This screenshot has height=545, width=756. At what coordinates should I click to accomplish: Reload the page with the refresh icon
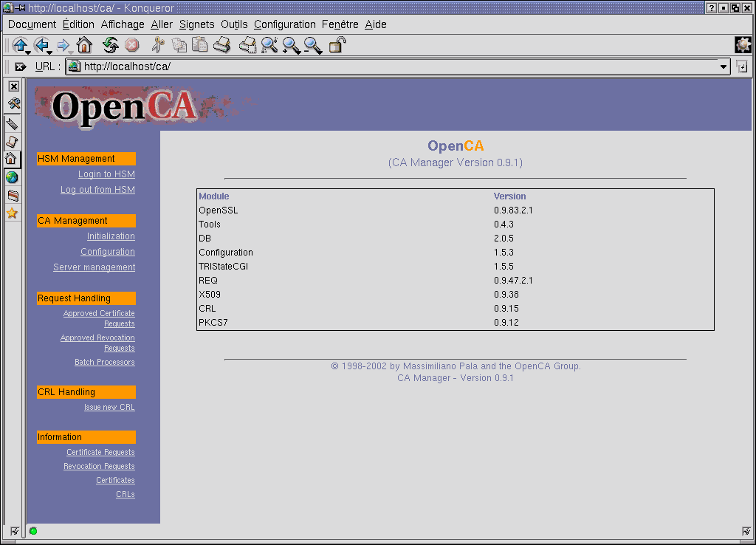pyautogui.click(x=109, y=45)
